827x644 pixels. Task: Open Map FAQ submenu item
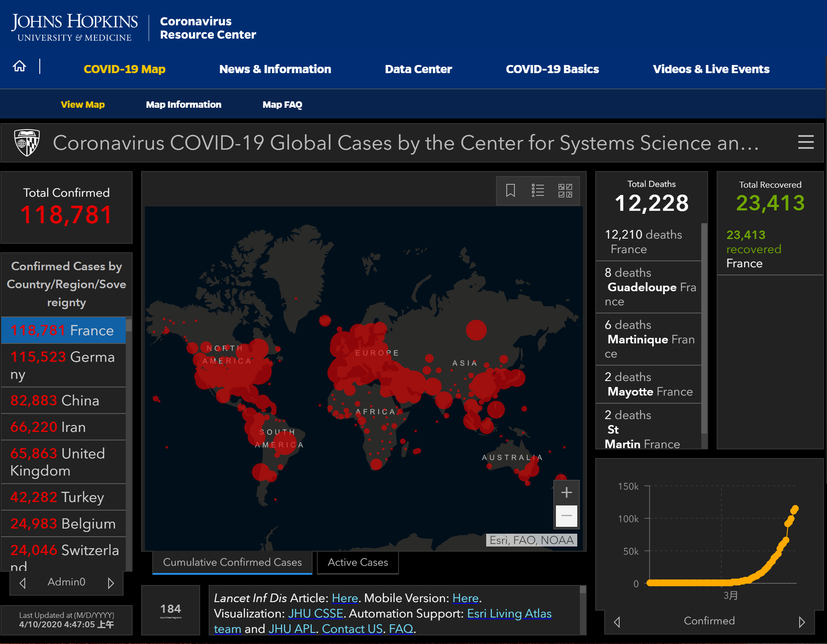click(282, 105)
